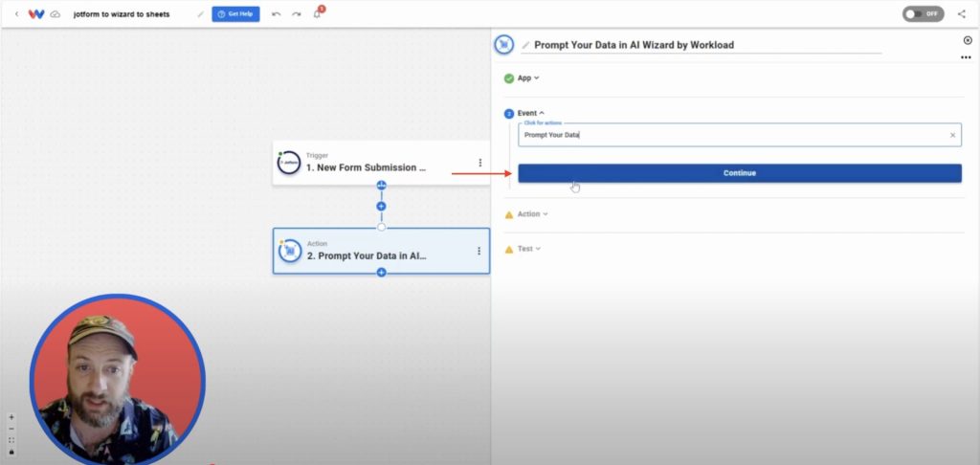Screen dimensions: 980x465
Task: Lock the canvas
Action: tap(11, 452)
